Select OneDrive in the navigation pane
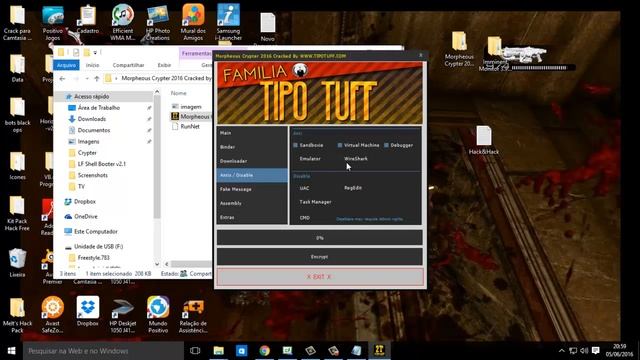Screen dimensions: 640x360 click(86, 217)
